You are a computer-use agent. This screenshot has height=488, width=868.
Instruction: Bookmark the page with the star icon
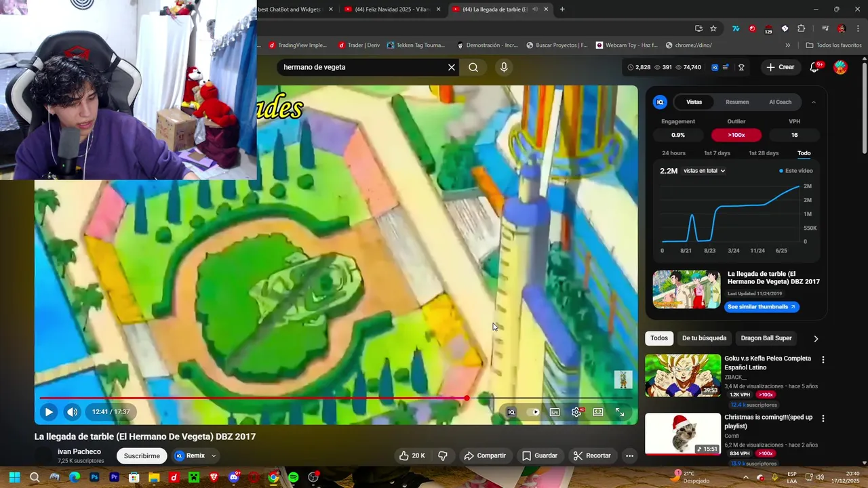pyautogui.click(x=713, y=28)
